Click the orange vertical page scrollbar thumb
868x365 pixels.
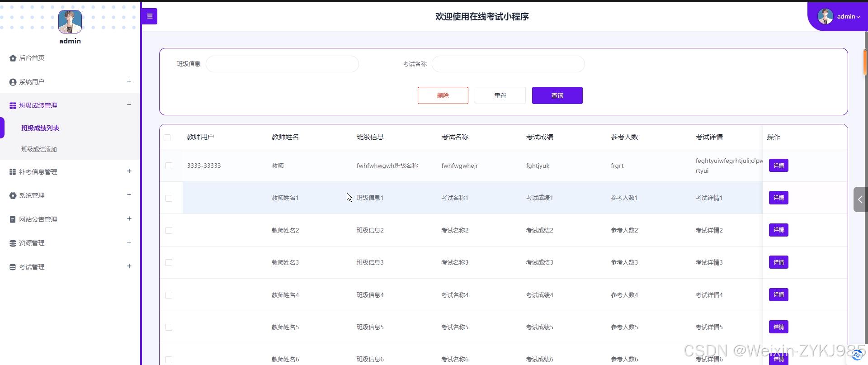click(865, 62)
